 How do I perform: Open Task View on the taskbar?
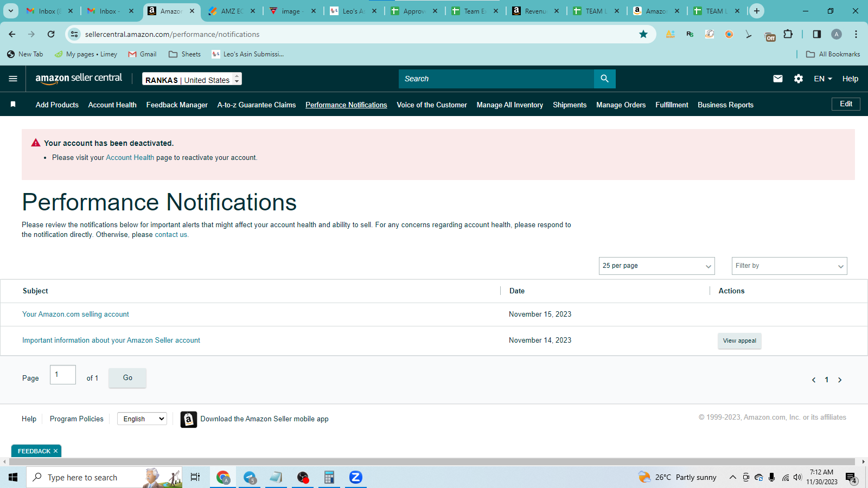(x=195, y=477)
